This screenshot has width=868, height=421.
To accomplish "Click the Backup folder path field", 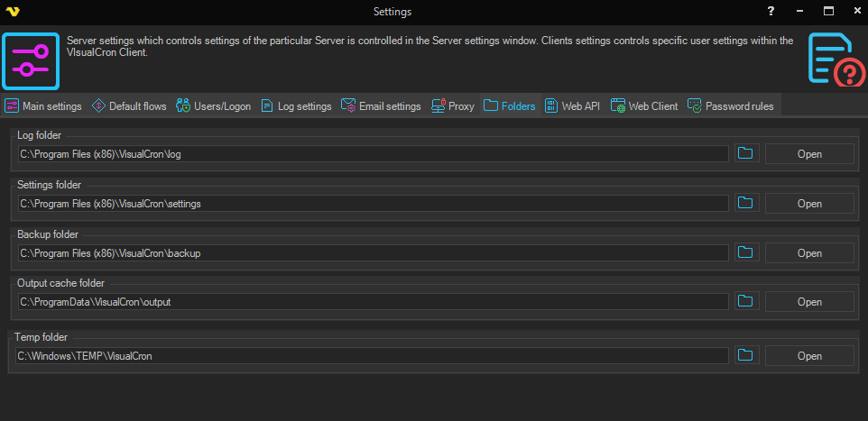I will tap(372, 253).
